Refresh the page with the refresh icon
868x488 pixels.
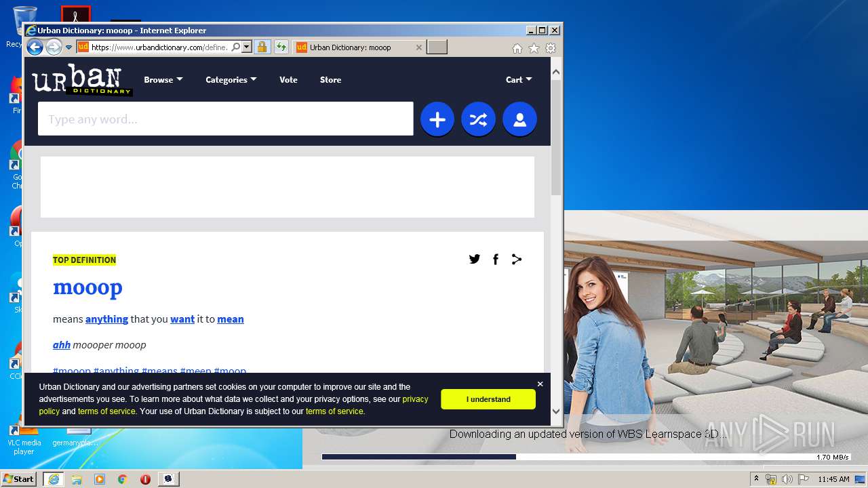click(281, 47)
